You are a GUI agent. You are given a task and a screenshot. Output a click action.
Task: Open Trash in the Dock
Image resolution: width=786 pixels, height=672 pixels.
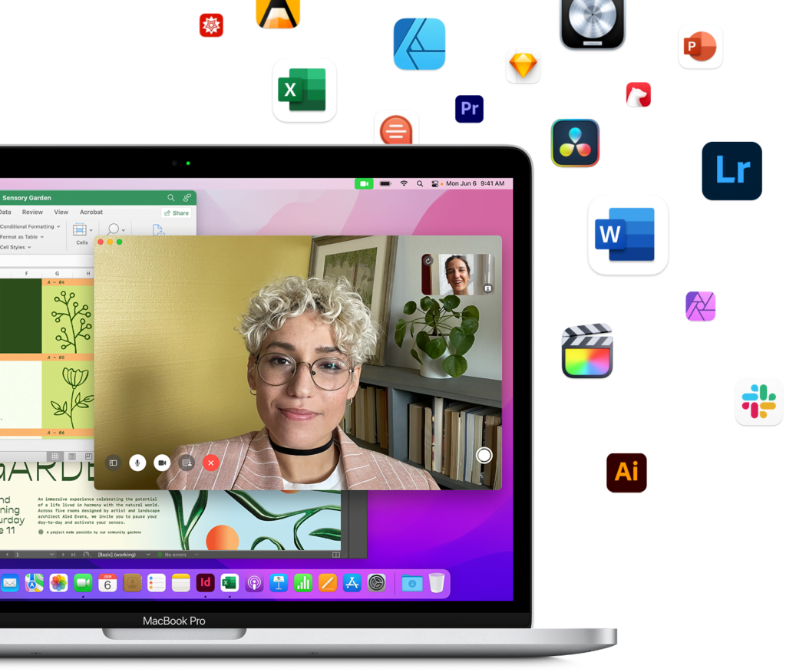click(x=437, y=583)
